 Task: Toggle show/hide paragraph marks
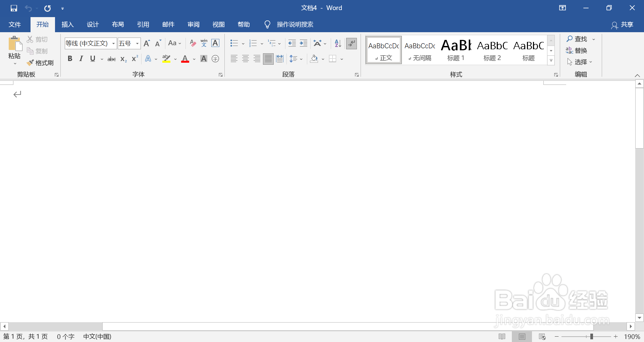pos(352,43)
